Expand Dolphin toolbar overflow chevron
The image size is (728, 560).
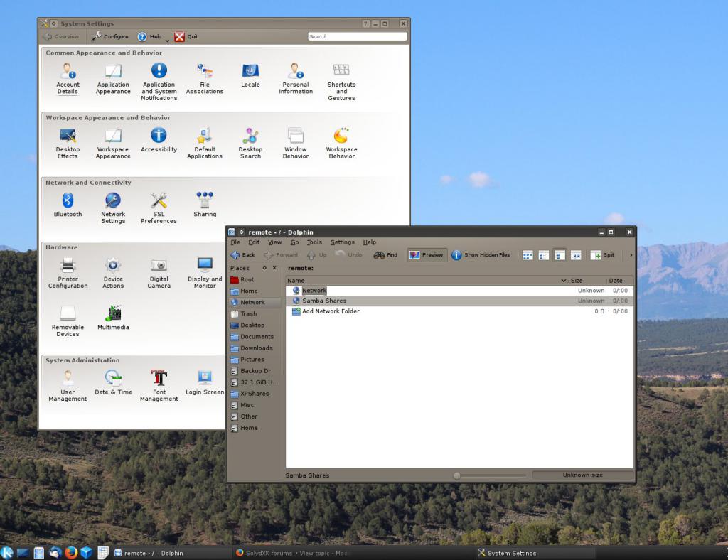tap(631, 254)
